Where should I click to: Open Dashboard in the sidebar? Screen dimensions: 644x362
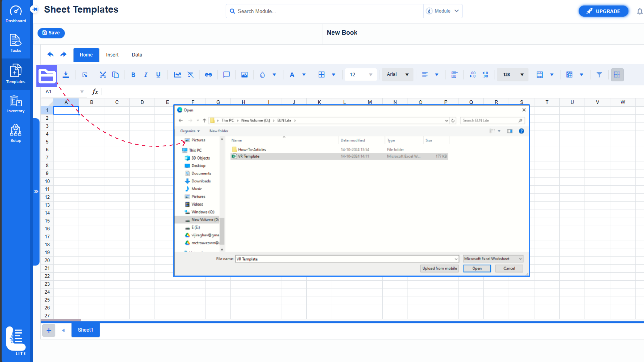tap(16, 14)
